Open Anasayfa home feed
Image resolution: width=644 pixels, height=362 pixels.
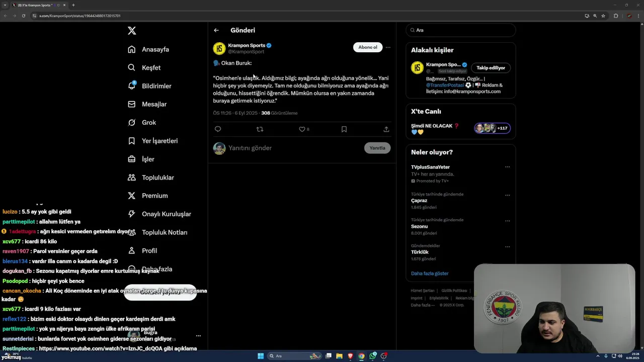pos(148,49)
